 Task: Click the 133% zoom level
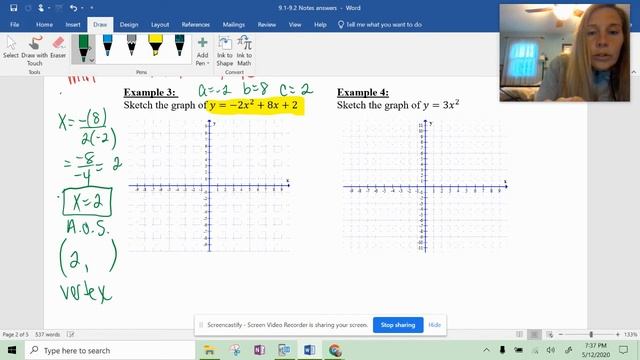pos(631,335)
